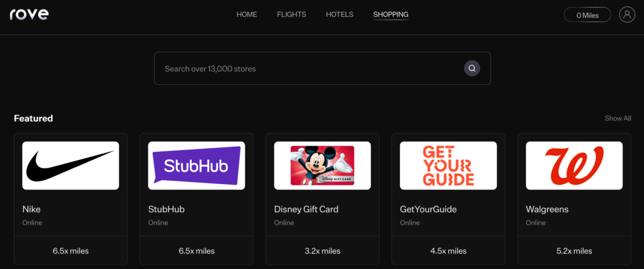Image resolution: width=644 pixels, height=269 pixels.
Task: Click the 0 Miles balance button
Action: coord(587,15)
